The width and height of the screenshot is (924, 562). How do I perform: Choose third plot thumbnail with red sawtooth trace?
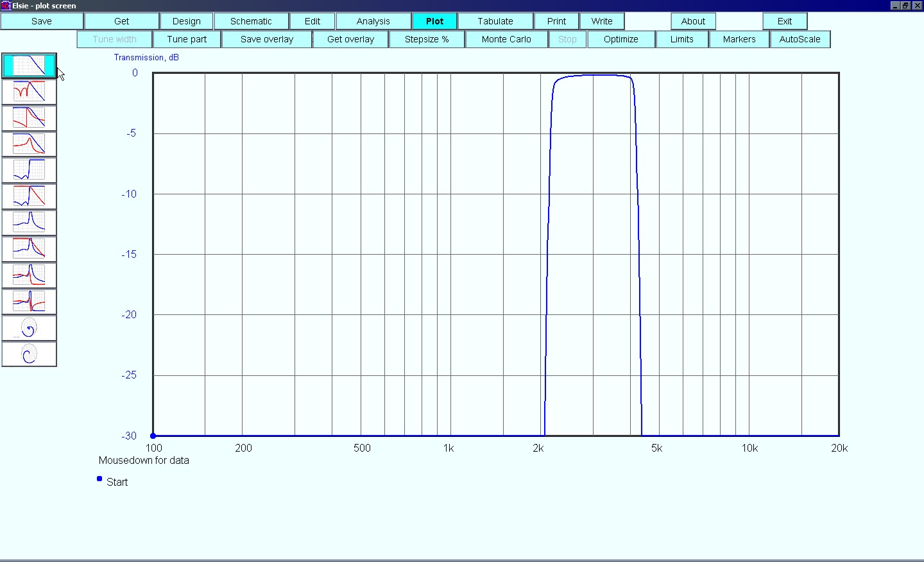click(x=29, y=118)
